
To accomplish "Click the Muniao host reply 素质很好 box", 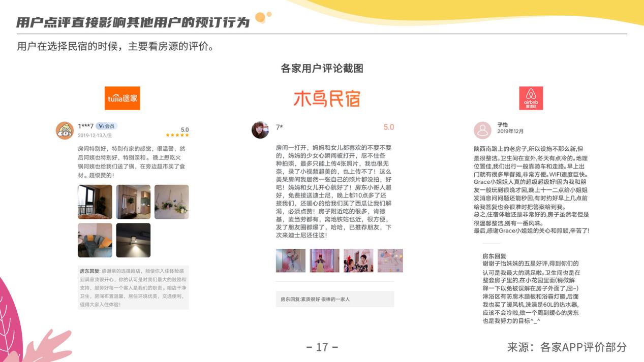I will coord(334,299).
